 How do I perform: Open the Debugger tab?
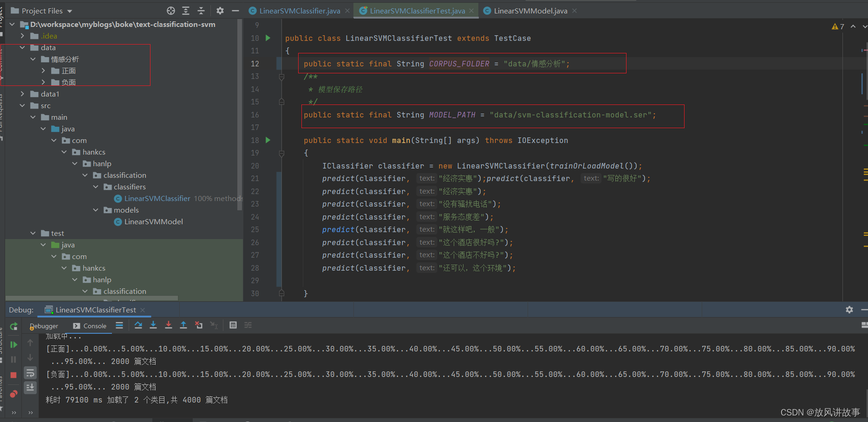point(44,326)
